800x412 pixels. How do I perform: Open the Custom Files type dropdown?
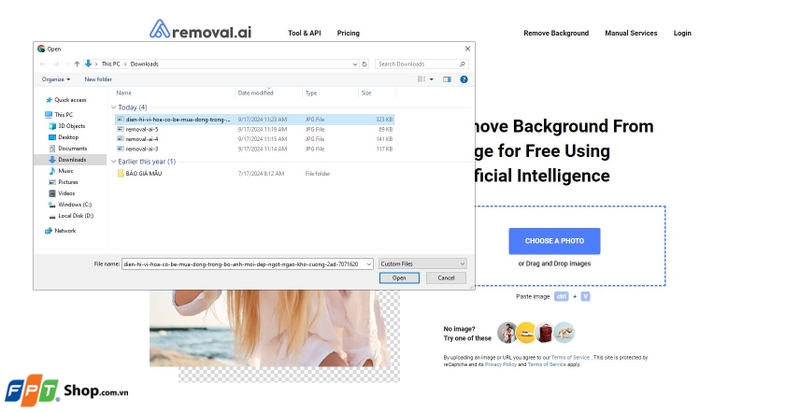click(422, 264)
